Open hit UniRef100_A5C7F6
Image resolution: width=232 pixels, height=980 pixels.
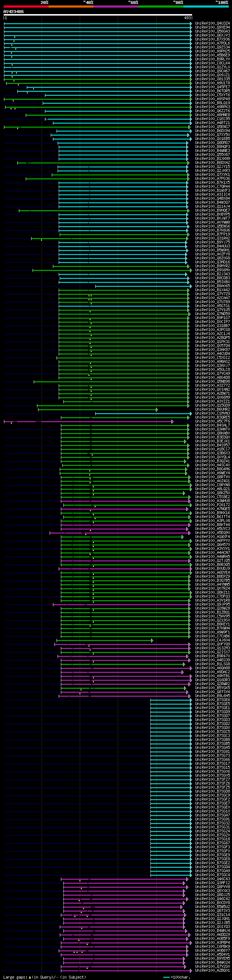(x=212, y=421)
